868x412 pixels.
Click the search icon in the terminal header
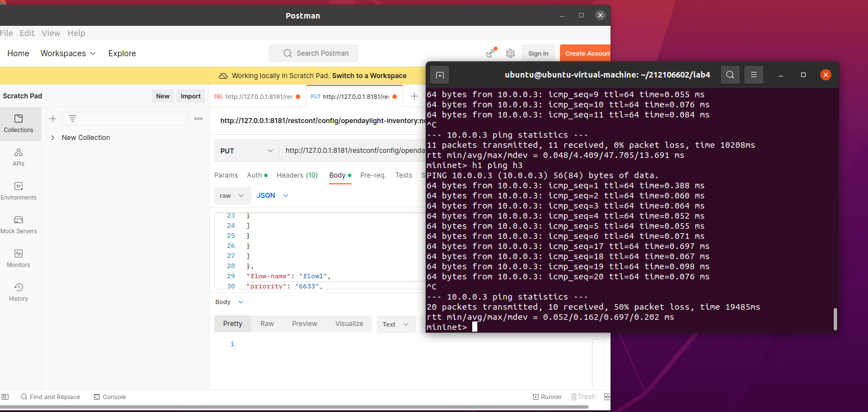(730, 75)
